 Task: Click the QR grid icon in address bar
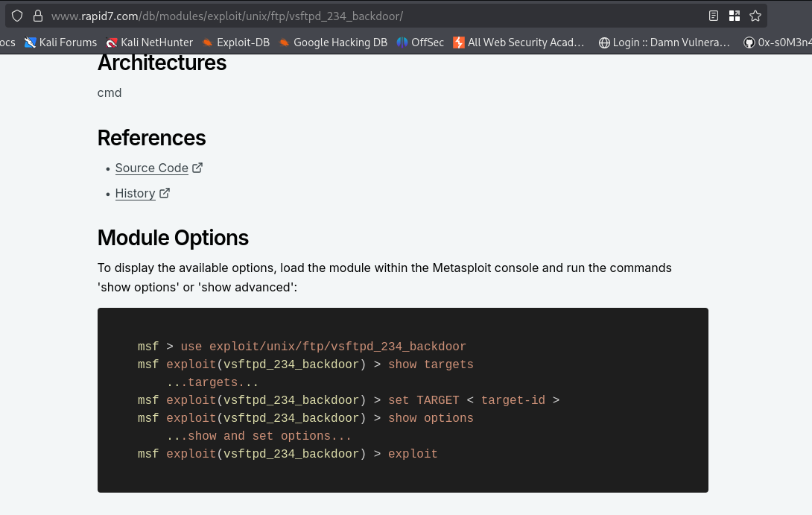click(x=735, y=16)
